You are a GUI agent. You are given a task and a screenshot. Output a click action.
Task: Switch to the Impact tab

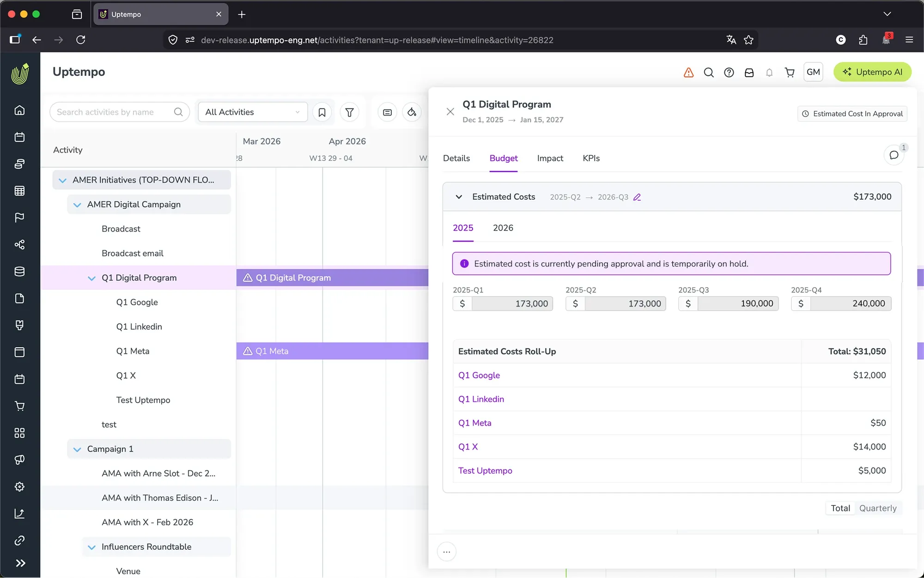pos(550,158)
